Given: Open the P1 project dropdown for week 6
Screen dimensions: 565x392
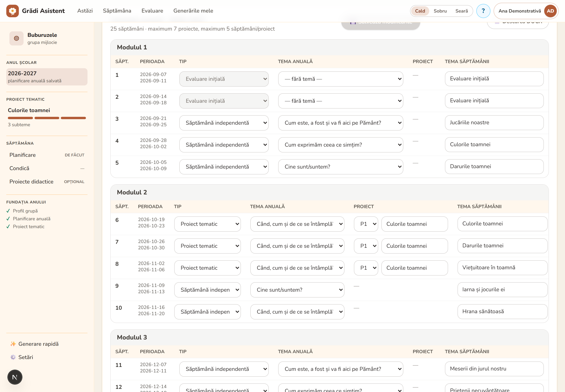Looking at the screenshot, I should coord(366,224).
